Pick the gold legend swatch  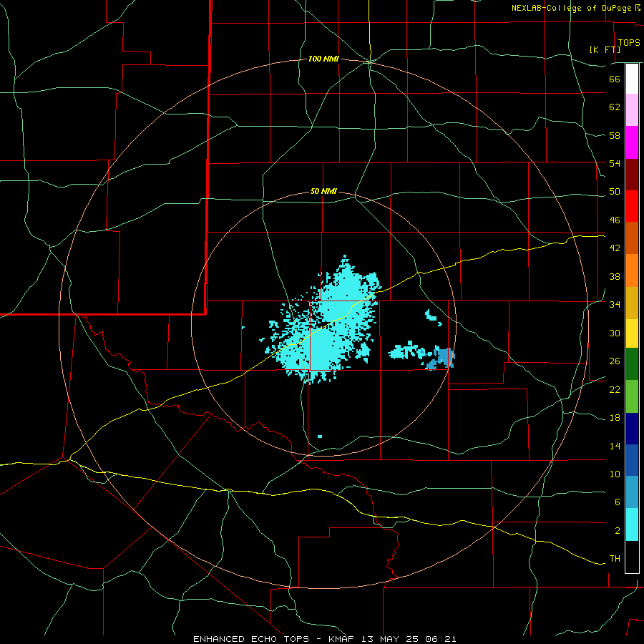[632, 303]
